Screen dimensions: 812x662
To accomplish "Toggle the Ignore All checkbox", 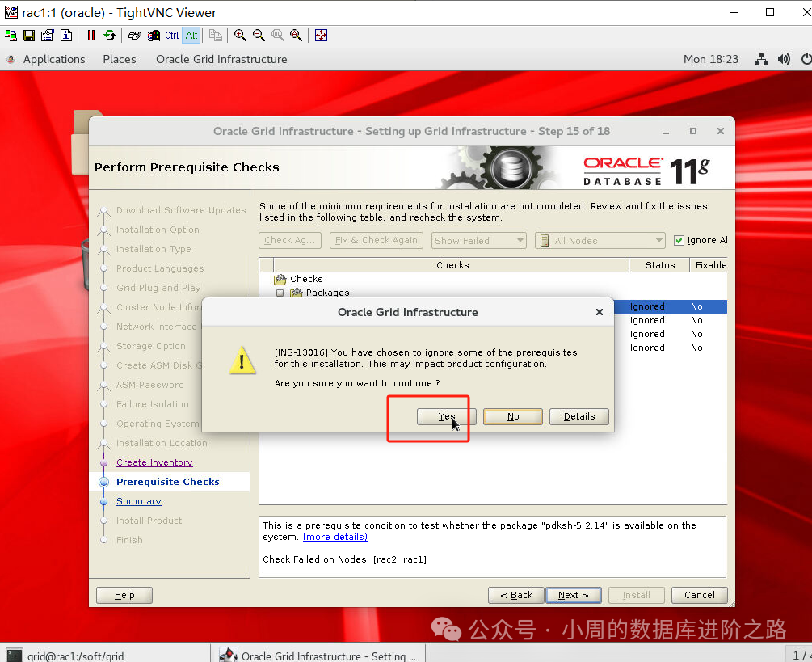I will pyautogui.click(x=679, y=240).
